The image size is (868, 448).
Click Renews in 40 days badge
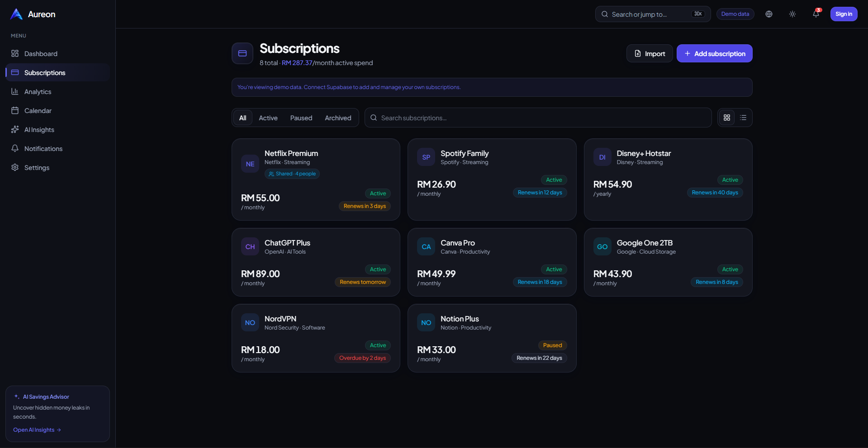coord(715,193)
